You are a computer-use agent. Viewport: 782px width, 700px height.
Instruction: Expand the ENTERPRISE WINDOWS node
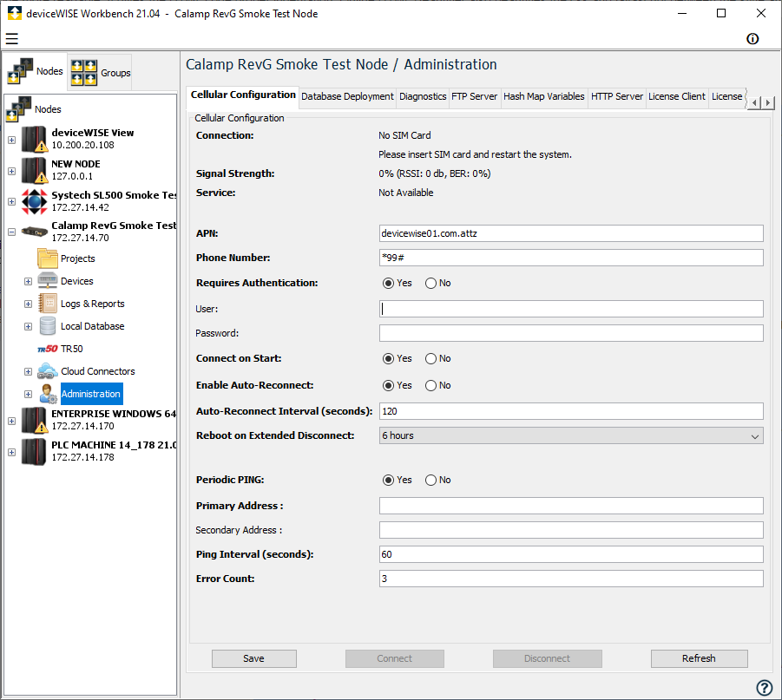(x=11, y=421)
